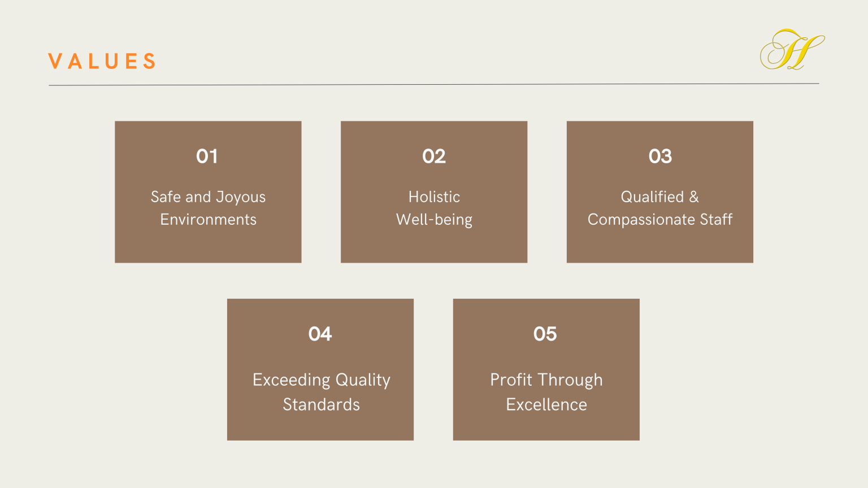
Task: Click the 'Compassionate Staff' text line
Action: pos(660,220)
